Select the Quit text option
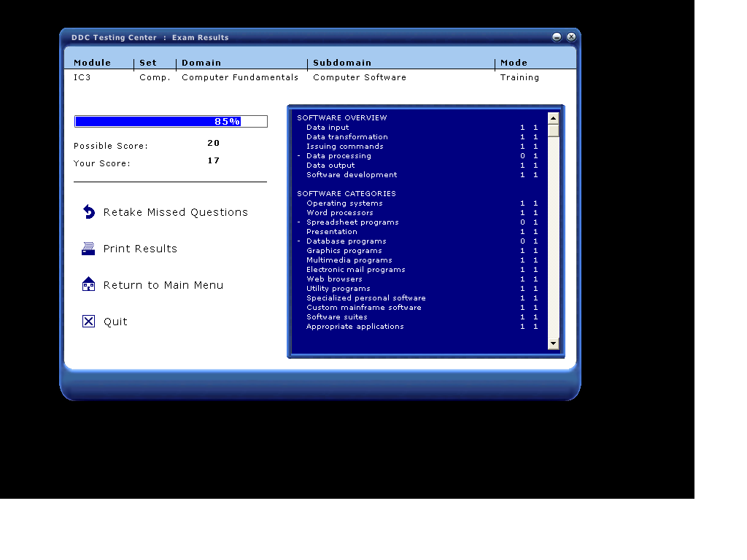The image size is (747, 560). point(115,322)
